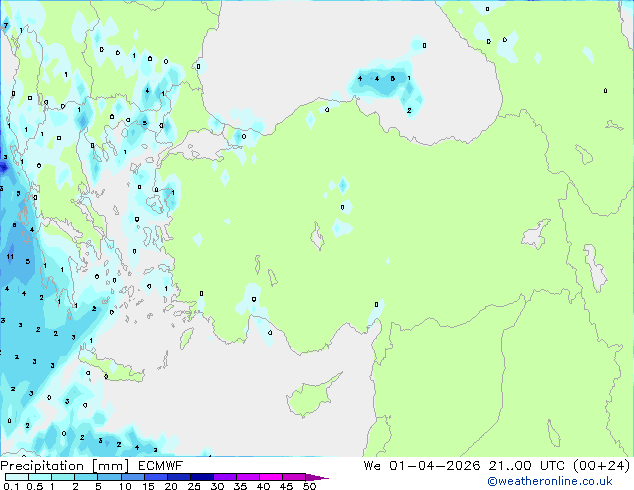This screenshot has width=634, height=490.
Task: Click the 20–25 mm dark blue swatch
Action: pyautogui.click(x=178, y=477)
